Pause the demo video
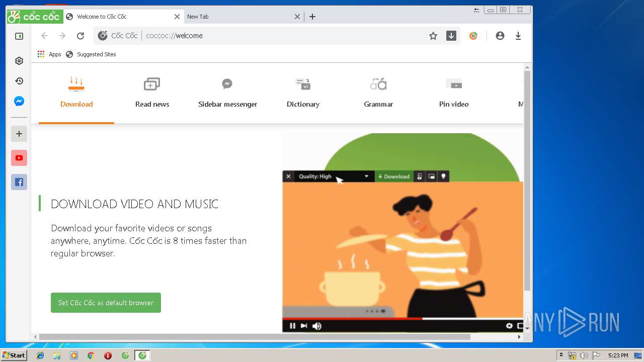The height and width of the screenshot is (362, 644). [x=292, y=326]
